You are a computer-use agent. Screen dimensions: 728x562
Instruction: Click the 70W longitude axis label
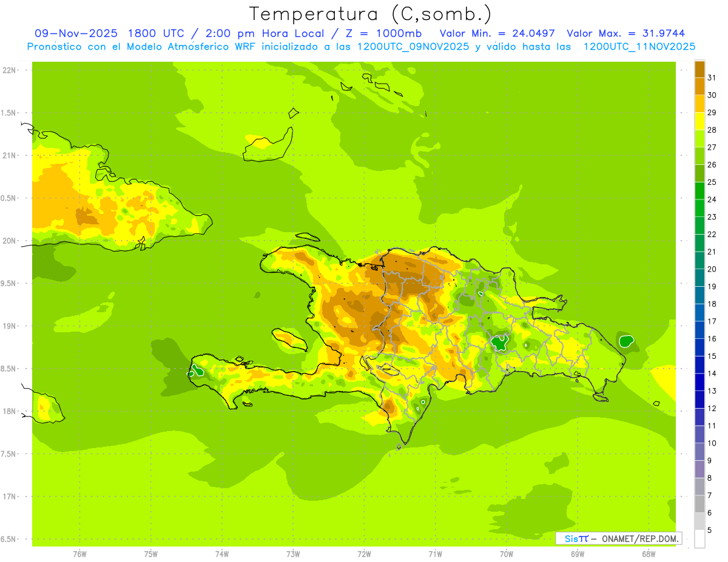tap(507, 554)
